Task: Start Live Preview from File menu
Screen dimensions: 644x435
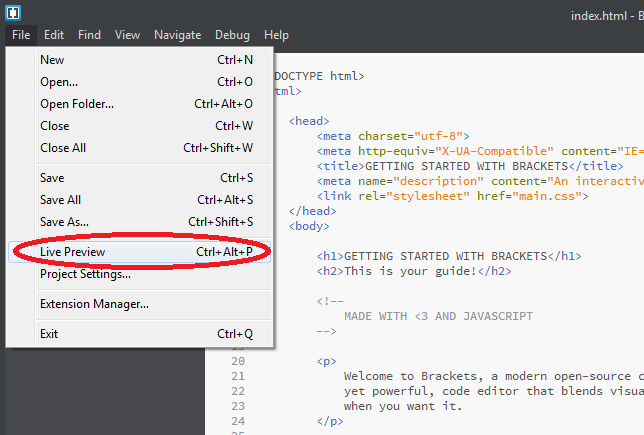Action: point(139,252)
